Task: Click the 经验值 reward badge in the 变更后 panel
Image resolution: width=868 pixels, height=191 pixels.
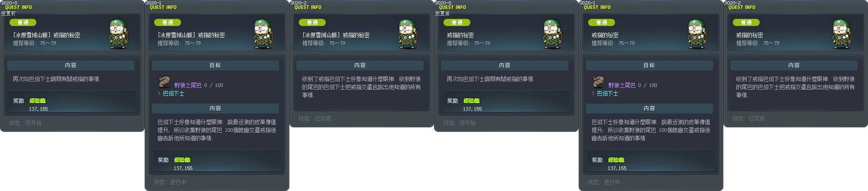Action: 472,101
